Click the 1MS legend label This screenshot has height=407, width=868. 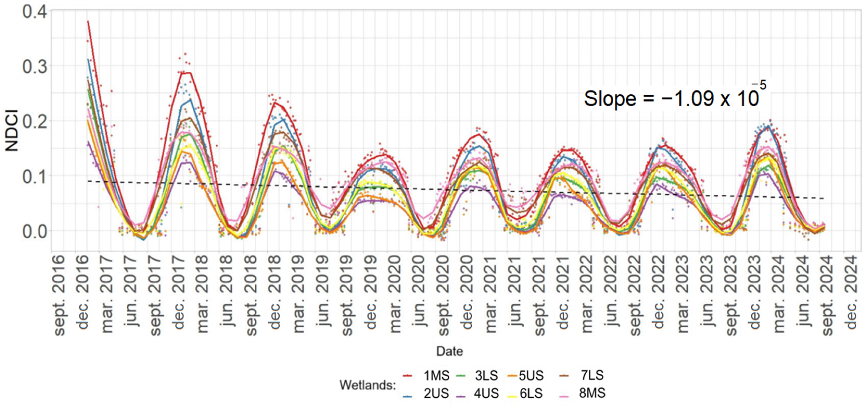click(x=436, y=376)
